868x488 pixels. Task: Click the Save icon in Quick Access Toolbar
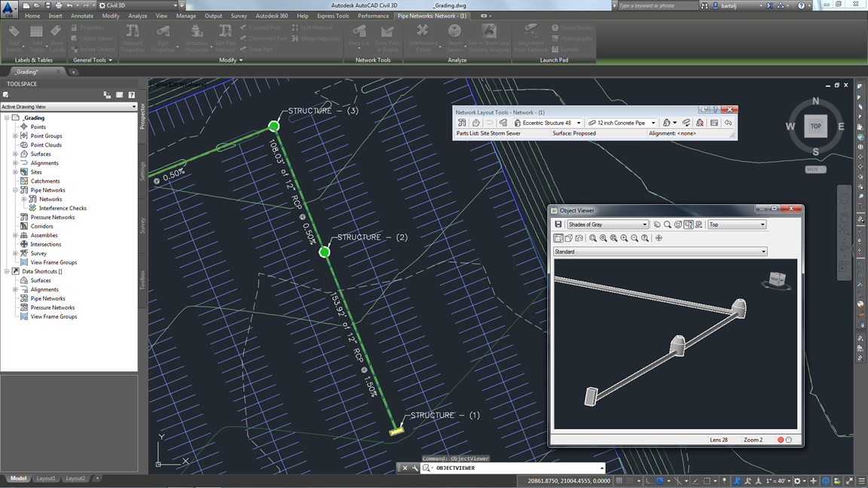coord(47,5)
